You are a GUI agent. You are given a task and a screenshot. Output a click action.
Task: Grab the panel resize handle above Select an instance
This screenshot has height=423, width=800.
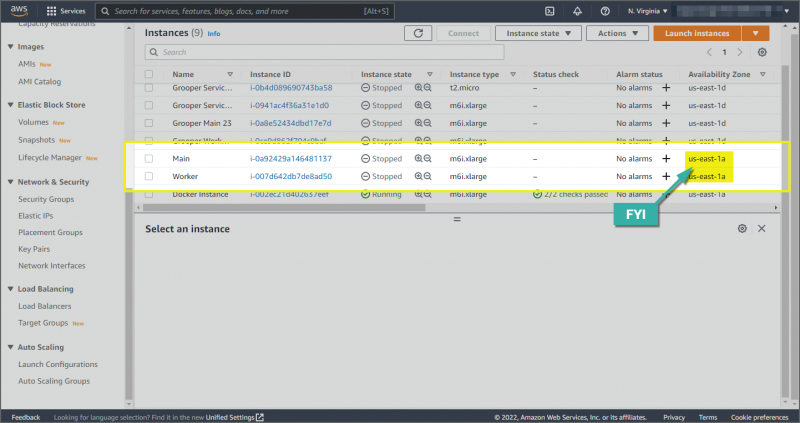click(x=457, y=219)
